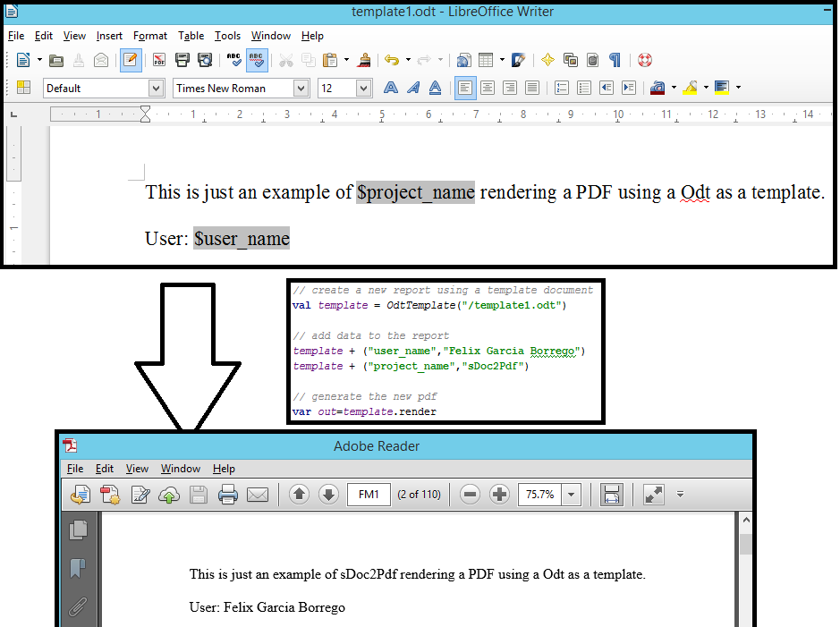Open the 75.7% zoom level dropdown

pyautogui.click(x=572, y=495)
